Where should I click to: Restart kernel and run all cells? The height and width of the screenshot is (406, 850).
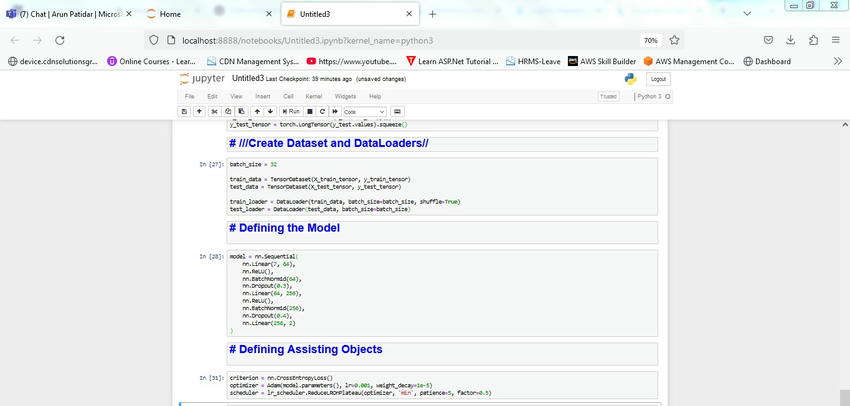335,111
